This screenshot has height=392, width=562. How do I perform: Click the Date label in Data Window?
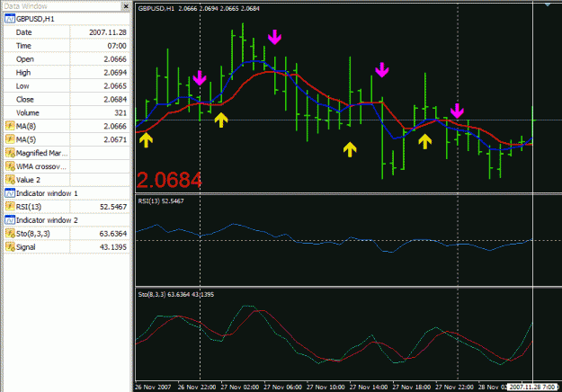pyautogui.click(x=23, y=32)
